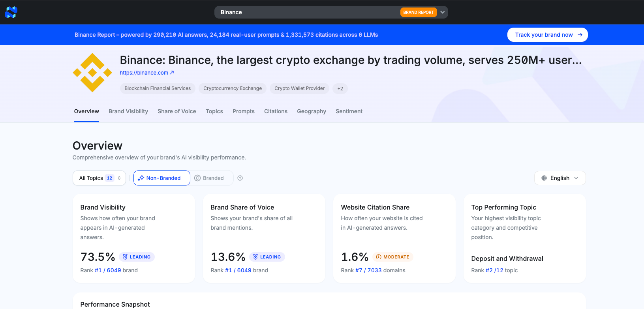
Task: Open the binance.com website link
Action: pyautogui.click(x=146, y=73)
